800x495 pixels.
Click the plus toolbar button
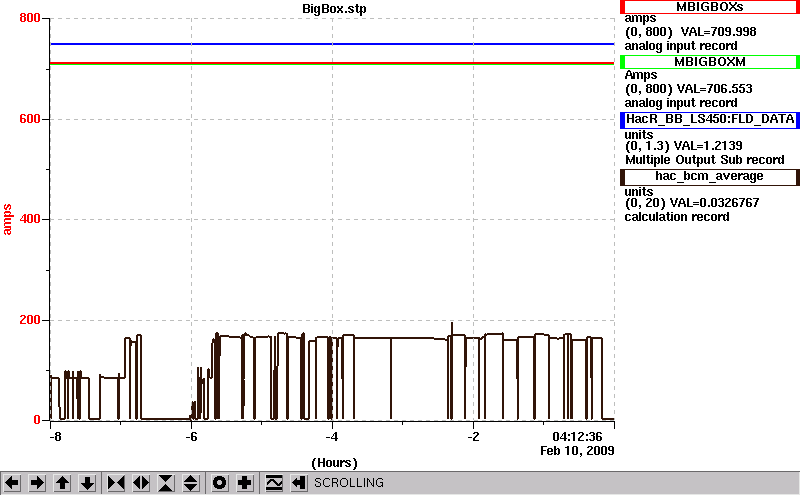click(x=244, y=483)
